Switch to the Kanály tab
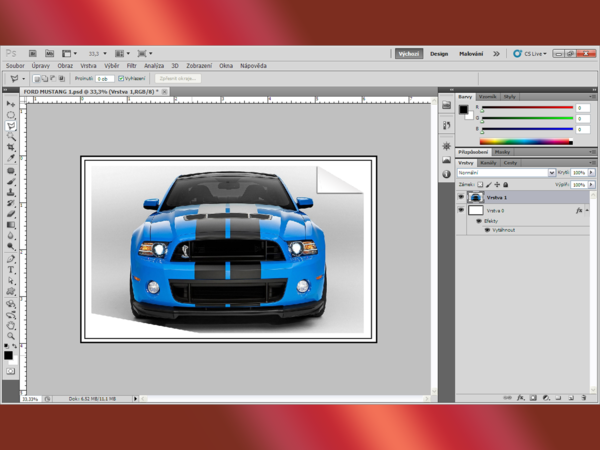 coord(489,162)
